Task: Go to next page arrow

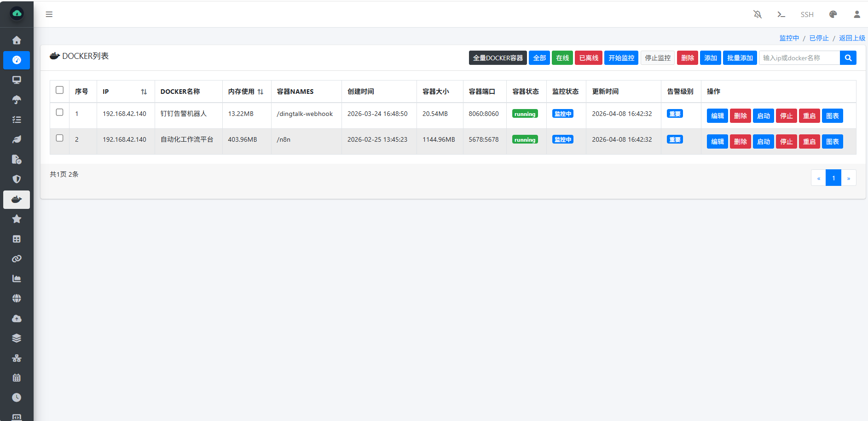Action: [848, 178]
